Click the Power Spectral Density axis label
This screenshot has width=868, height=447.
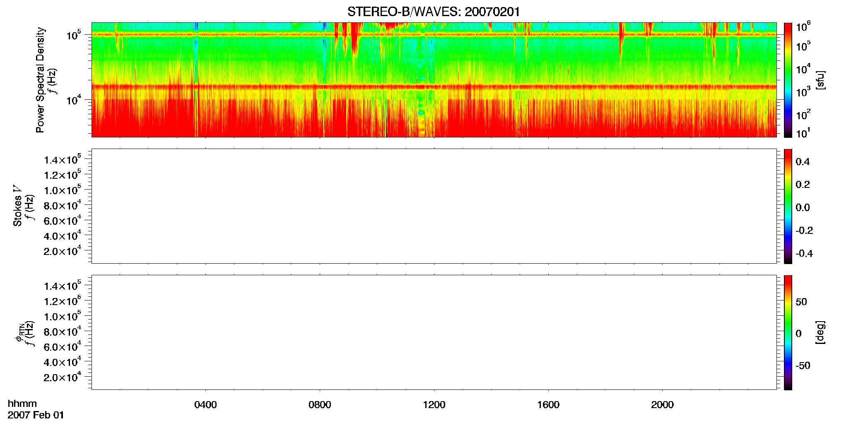click(40, 80)
